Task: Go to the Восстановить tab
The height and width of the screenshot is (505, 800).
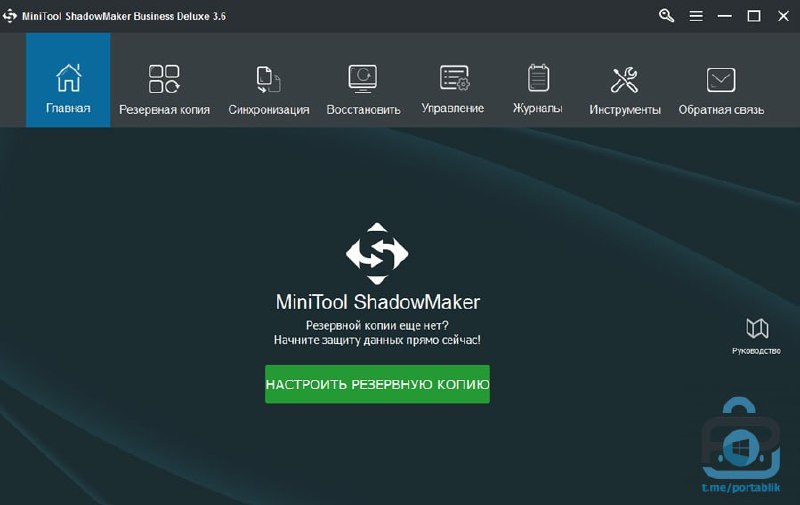Action: (x=363, y=89)
